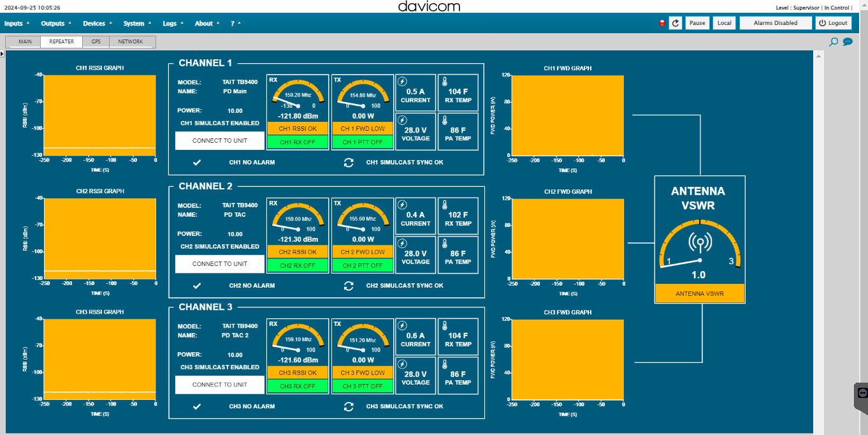Click the CH3 simulcast sync arrows icon
868x435 pixels.
tap(349, 406)
